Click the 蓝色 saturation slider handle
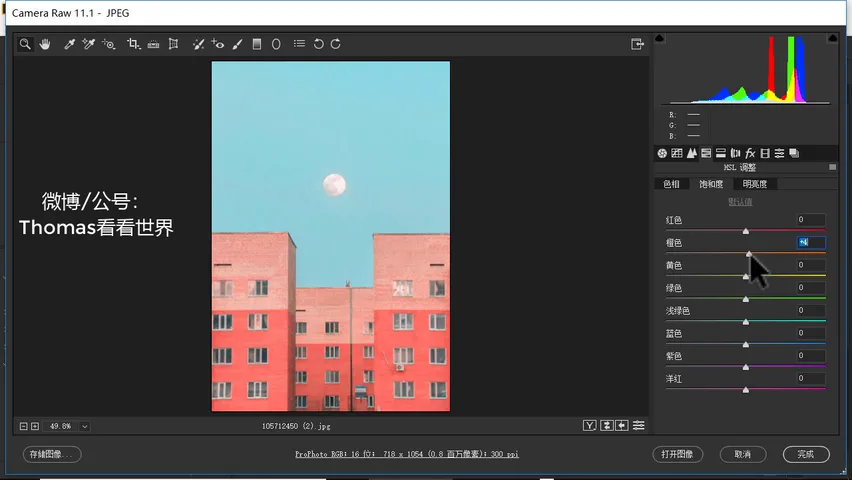 point(746,345)
